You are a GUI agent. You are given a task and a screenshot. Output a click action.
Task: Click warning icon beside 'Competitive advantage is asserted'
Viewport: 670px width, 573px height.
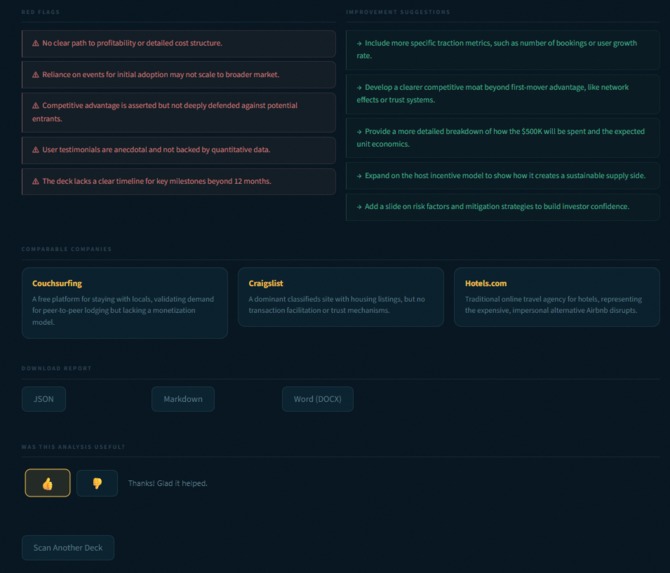pyautogui.click(x=35, y=106)
